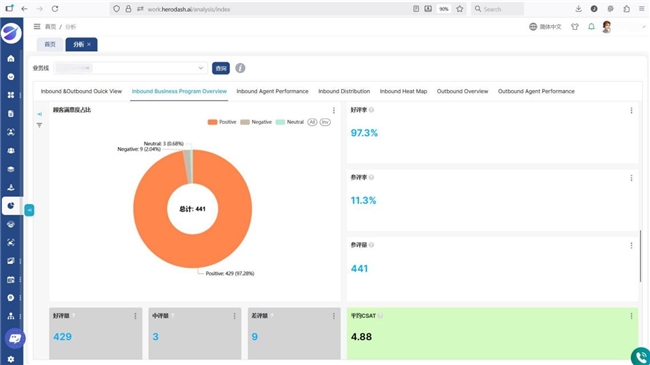Expand the satisfaction chart options menu
The height and width of the screenshot is (365, 650).
pyautogui.click(x=334, y=110)
